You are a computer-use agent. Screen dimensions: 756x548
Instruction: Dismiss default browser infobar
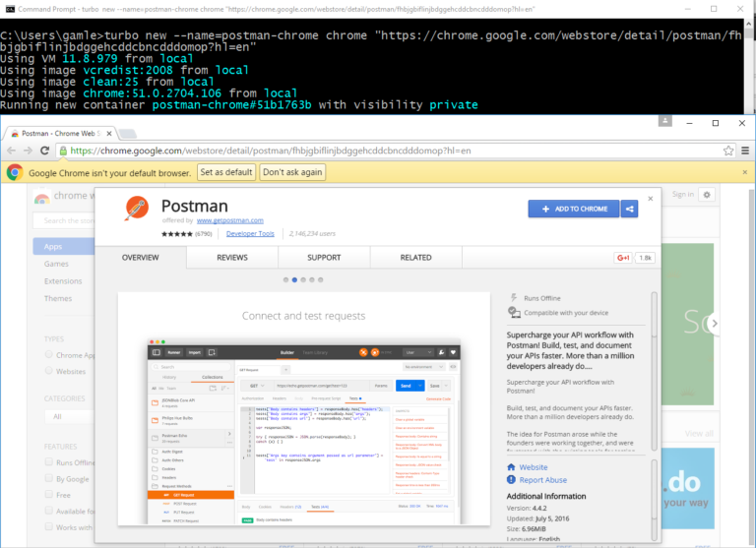click(x=745, y=172)
